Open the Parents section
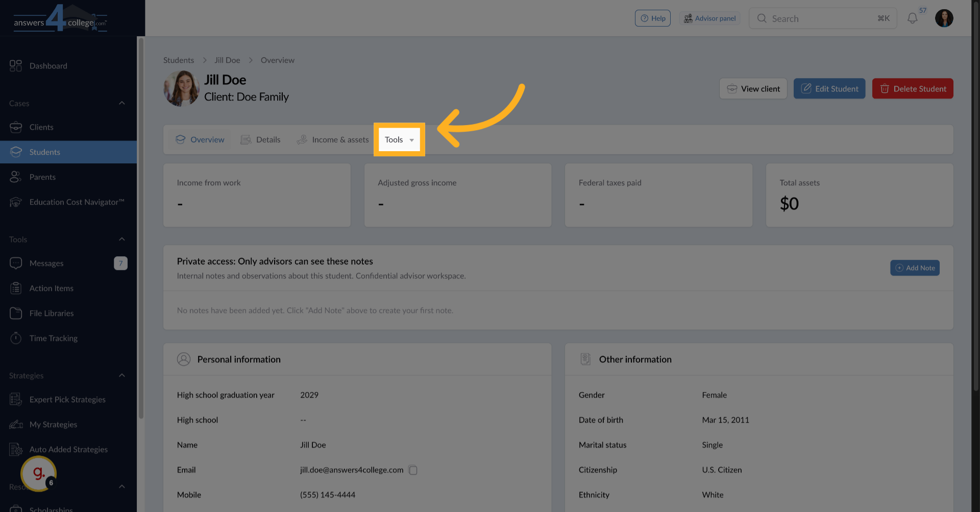Viewport: 980px width, 512px height. pos(42,177)
